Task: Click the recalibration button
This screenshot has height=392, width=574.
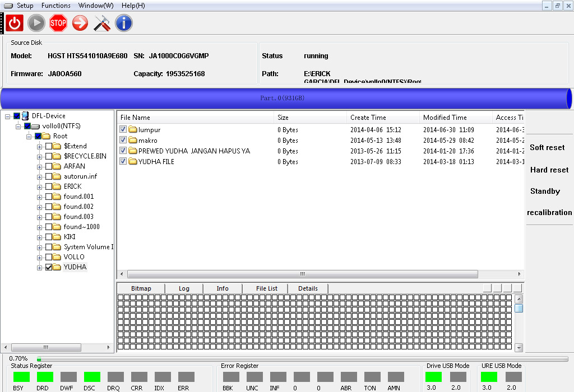Action: [549, 212]
